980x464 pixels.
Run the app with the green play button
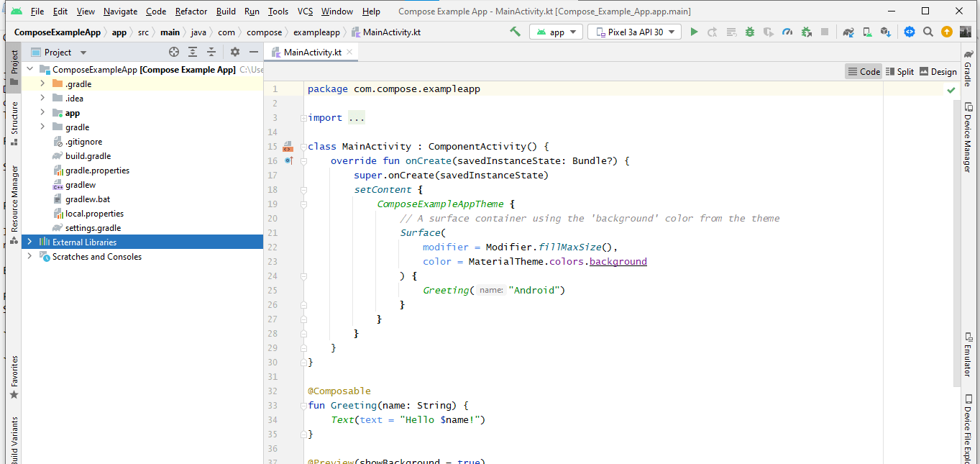[x=694, y=32]
